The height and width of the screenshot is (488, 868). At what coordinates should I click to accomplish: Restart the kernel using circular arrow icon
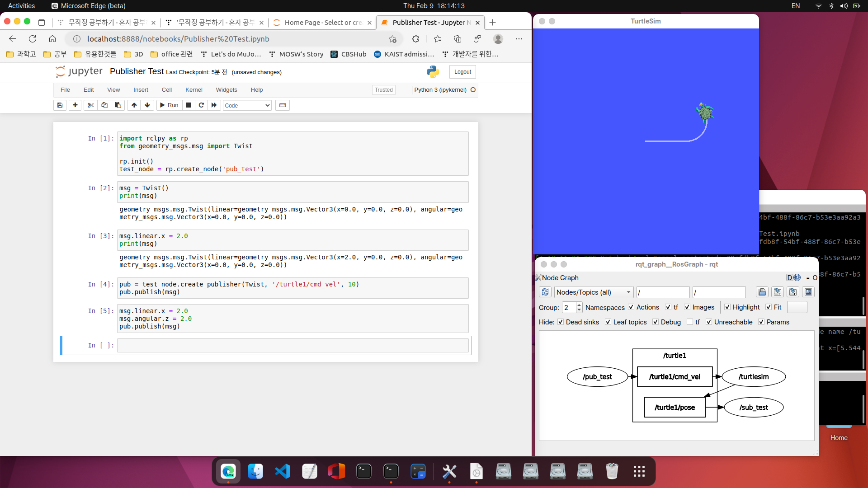[201, 105]
